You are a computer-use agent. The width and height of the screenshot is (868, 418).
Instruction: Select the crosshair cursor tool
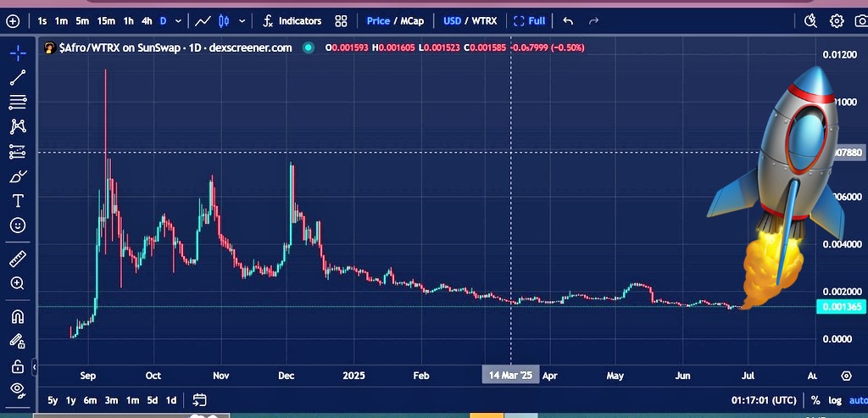click(18, 53)
